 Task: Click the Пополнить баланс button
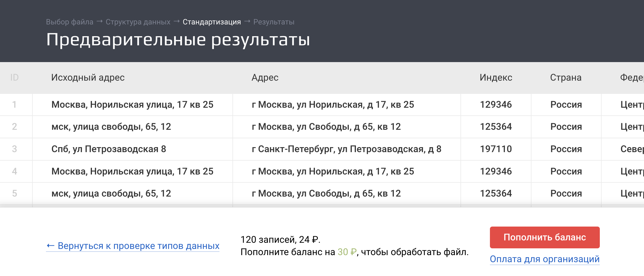(x=545, y=237)
